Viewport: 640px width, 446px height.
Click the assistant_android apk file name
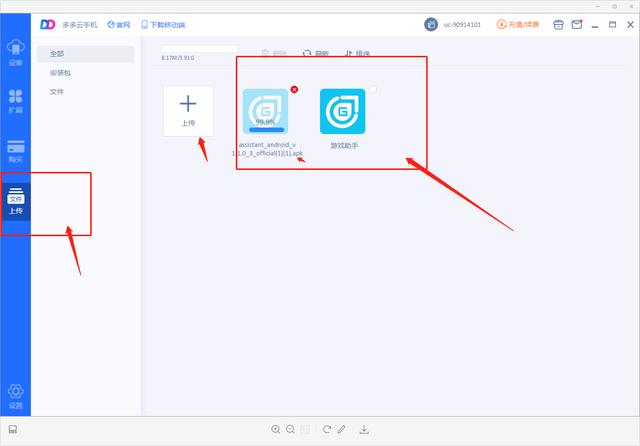click(267, 149)
